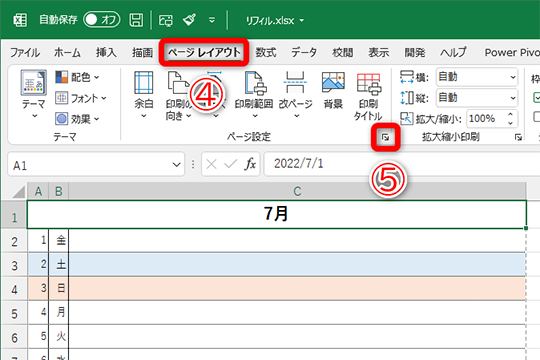Click the Name Box showing A1
The width and height of the screenshot is (540, 360).
(x=90, y=165)
